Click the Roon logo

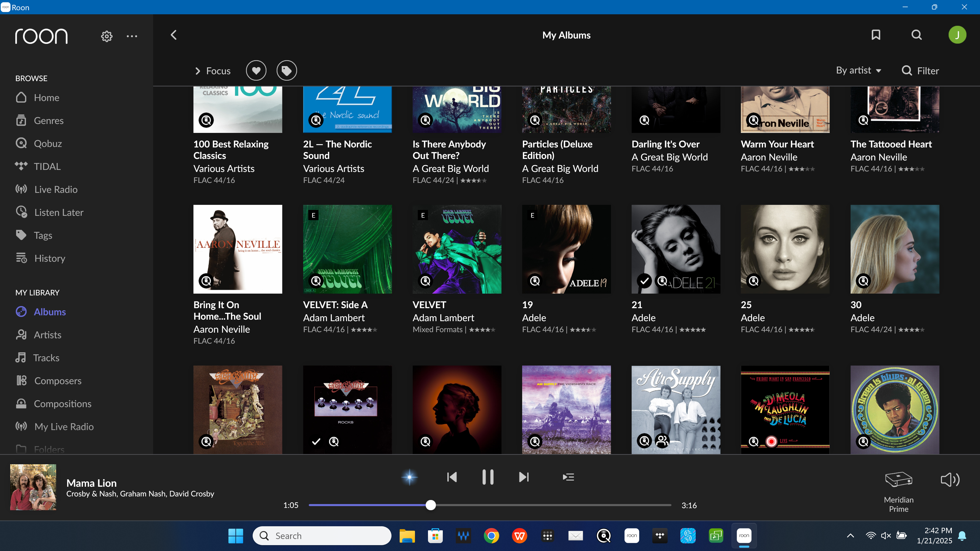[41, 36]
